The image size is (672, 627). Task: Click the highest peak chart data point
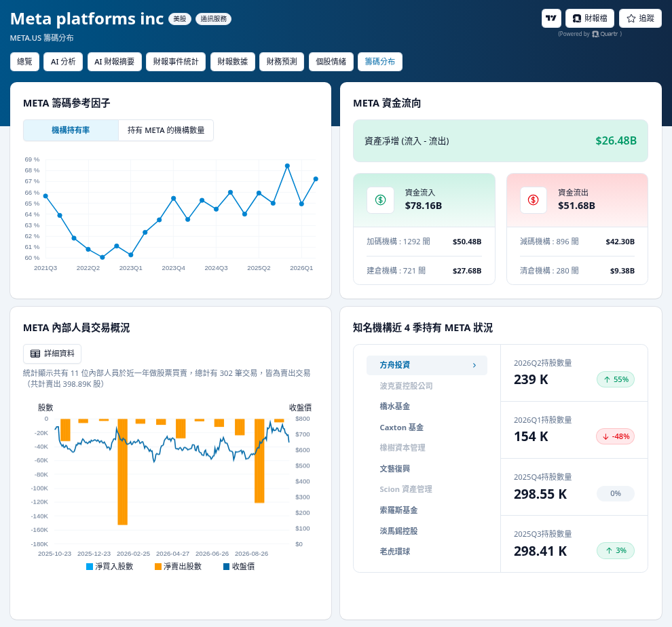[x=287, y=166]
